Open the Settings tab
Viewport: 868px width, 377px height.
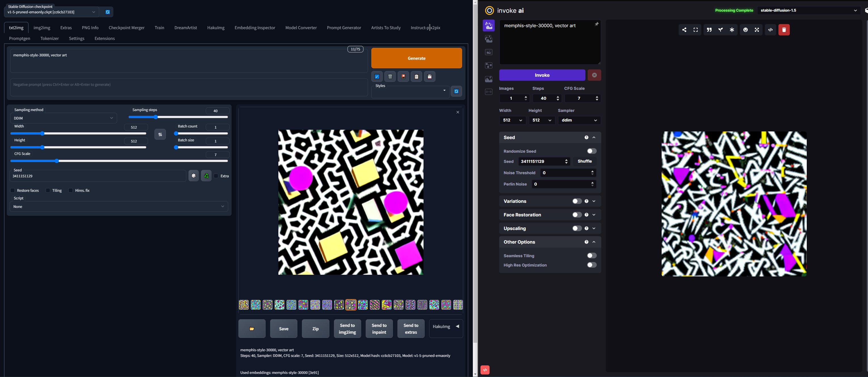(77, 38)
